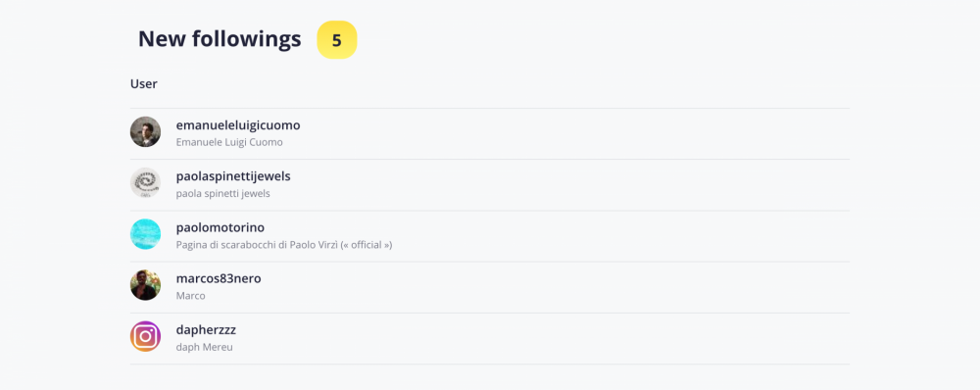This screenshot has width=980, height=390.
Task: Open marcos83nero profile photo
Action: [145, 285]
